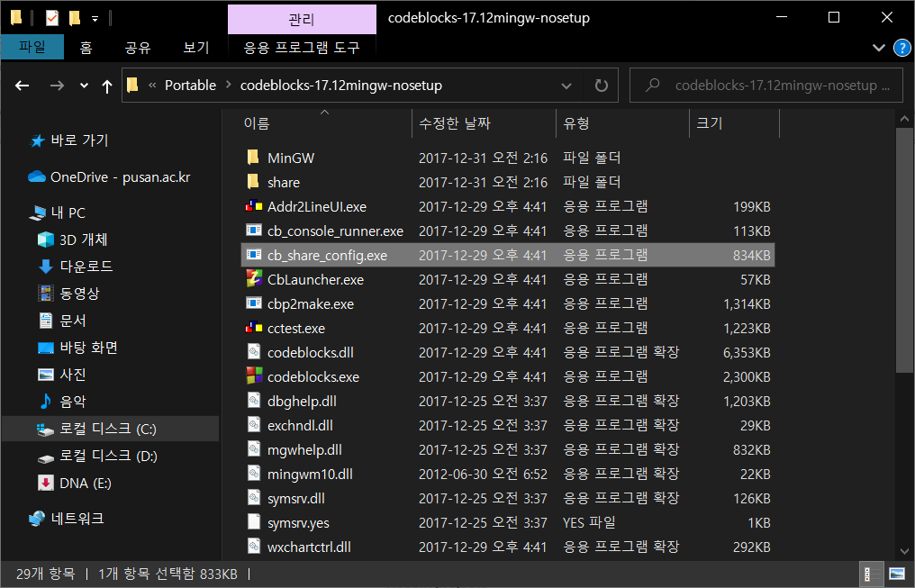This screenshot has height=588, width=915.
Task: Select the symsrv.dll file icon
Action: [x=253, y=498]
